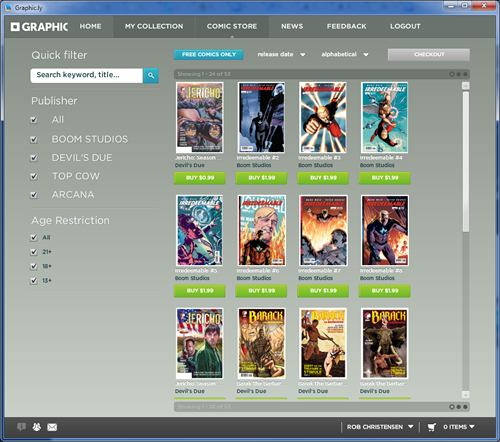The height and width of the screenshot is (442, 500).
Task: Open the NEWS tab
Action: point(292,26)
